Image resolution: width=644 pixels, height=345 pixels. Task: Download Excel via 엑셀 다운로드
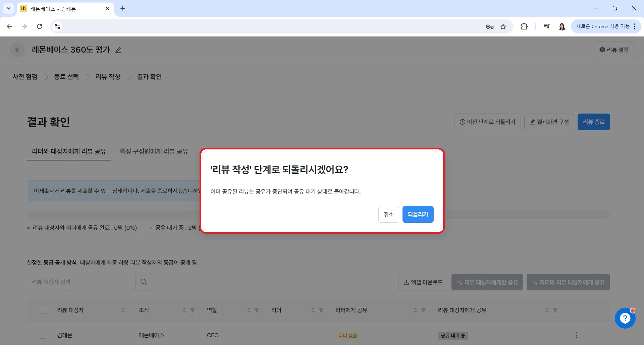click(x=423, y=282)
